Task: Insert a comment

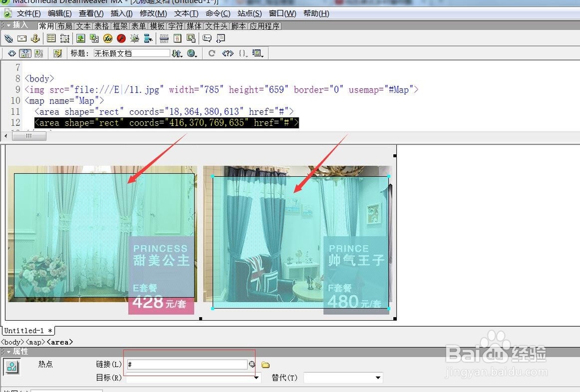Action: pyautogui.click(x=207, y=38)
